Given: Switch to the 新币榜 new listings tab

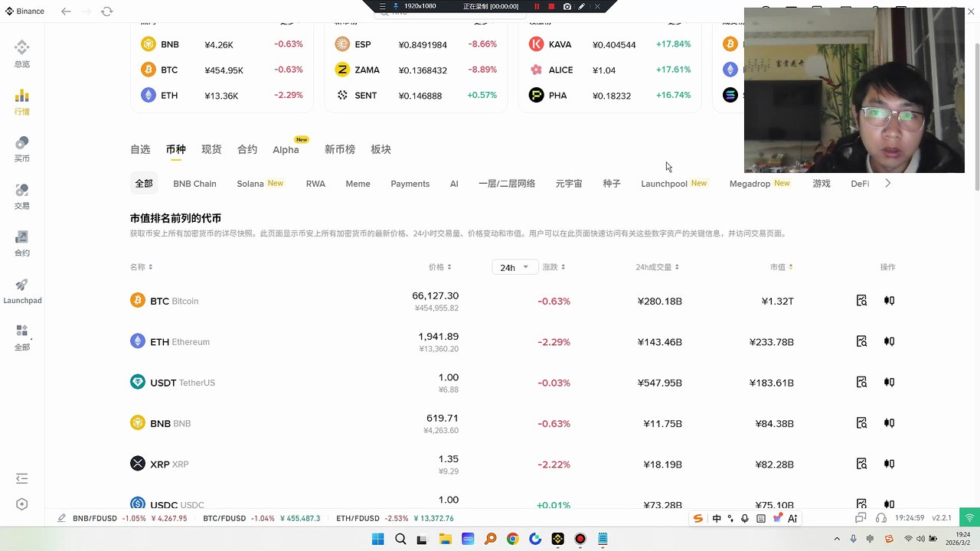Looking at the screenshot, I should coord(340,149).
